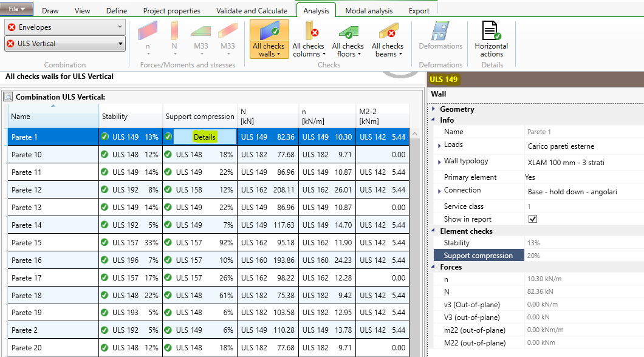Click Base - hold down - angolari value
This screenshot has width=644, height=357.
572,192
